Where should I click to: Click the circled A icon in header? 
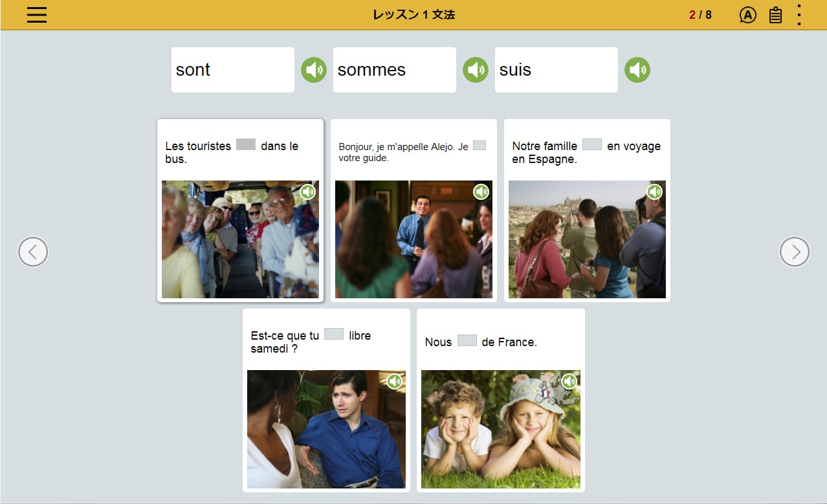coord(747,15)
